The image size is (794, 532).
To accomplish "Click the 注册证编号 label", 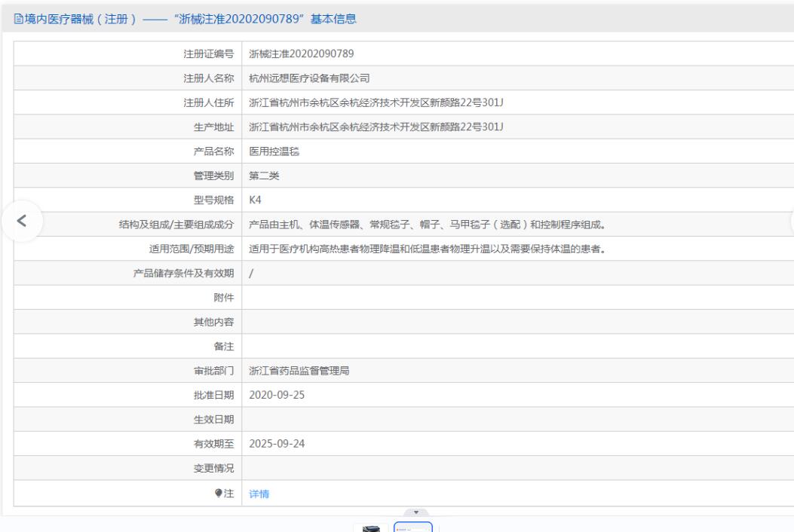I will [x=209, y=54].
